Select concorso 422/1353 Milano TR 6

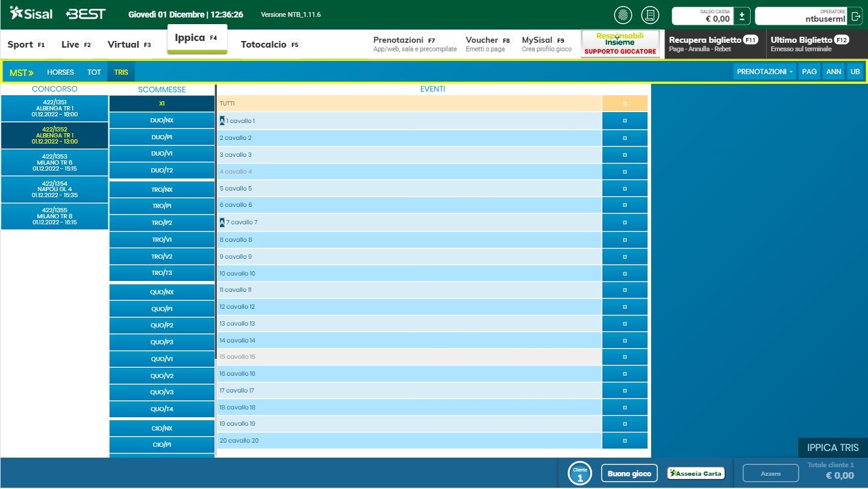[x=54, y=163]
